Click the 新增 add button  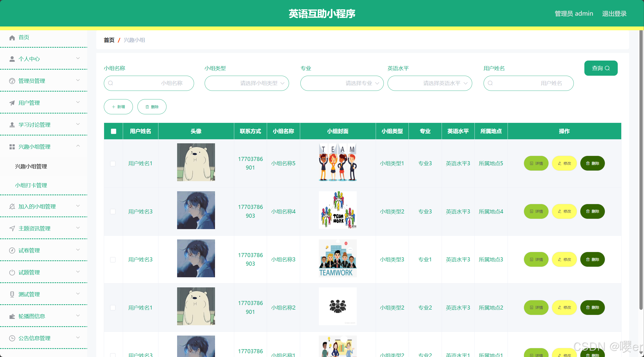point(118,107)
